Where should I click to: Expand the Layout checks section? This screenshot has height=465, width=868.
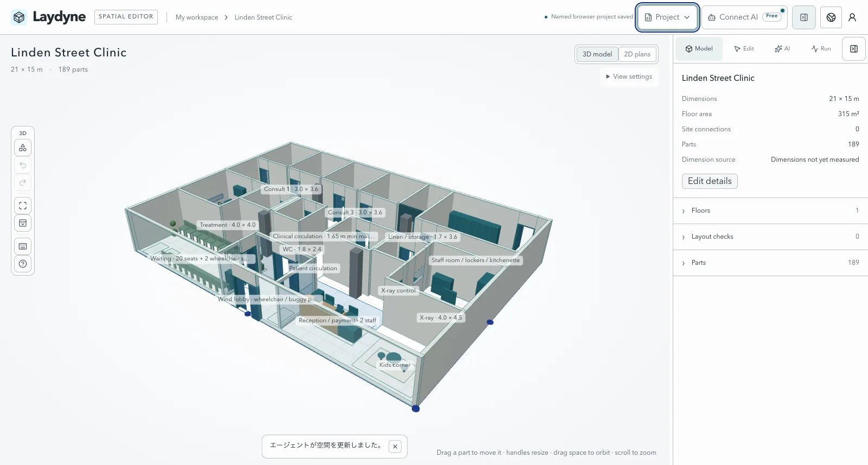770,237
